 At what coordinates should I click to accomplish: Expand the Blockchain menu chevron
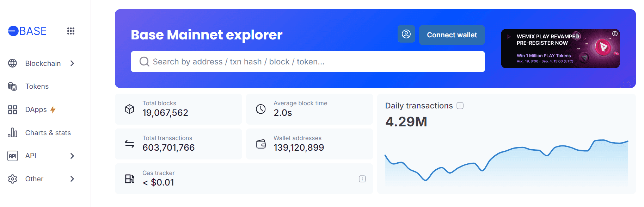tap(72, 63)
